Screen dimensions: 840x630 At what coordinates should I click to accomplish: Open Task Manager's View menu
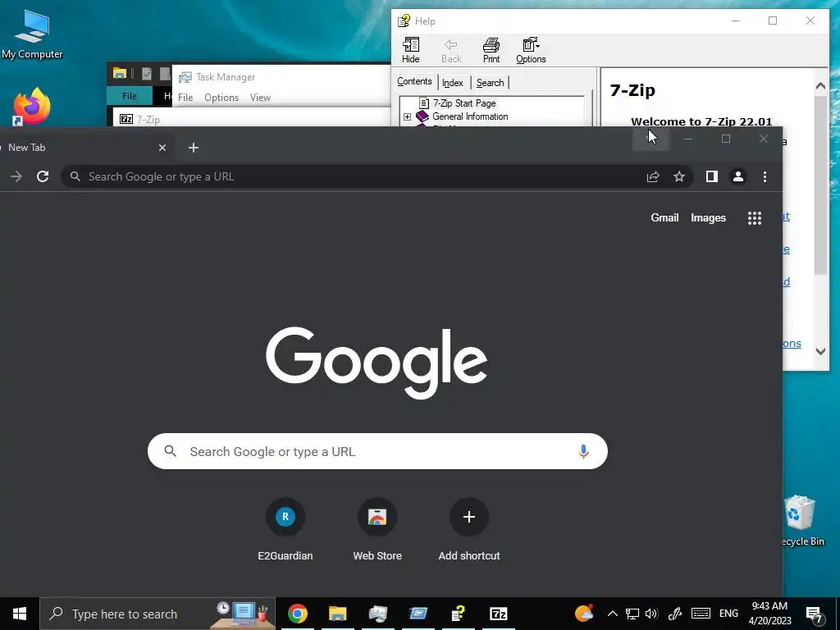point(260,98)
